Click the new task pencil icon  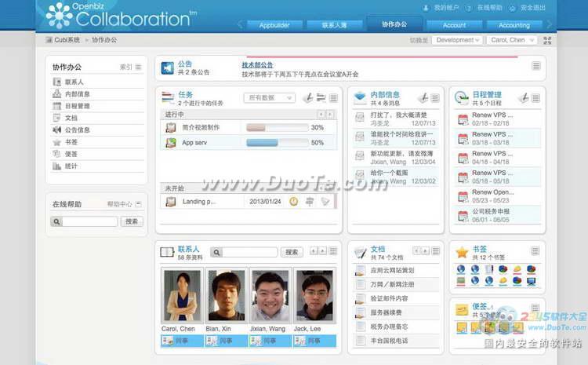308,97
